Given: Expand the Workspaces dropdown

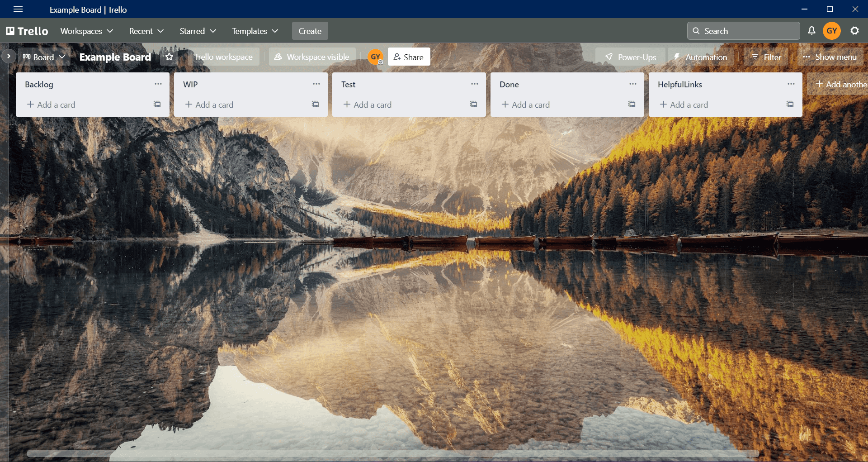Looking at the screenshot, I should pos(86,31).
